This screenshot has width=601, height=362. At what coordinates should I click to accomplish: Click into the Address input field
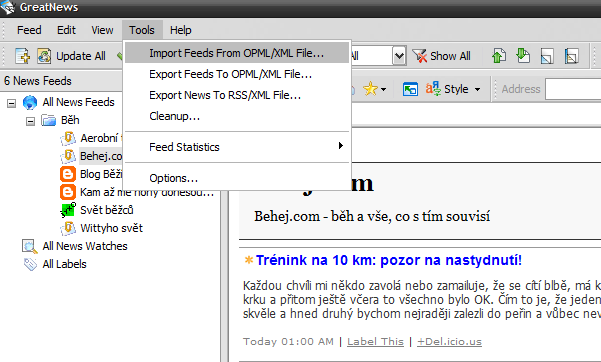coord(573,89)
